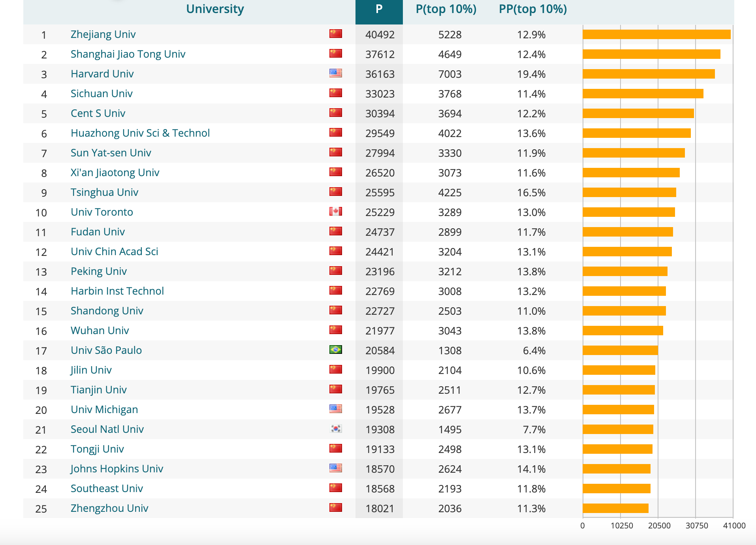Open the Peking Univ link
This screenshot has width=756, height=545.
(99, 271)
